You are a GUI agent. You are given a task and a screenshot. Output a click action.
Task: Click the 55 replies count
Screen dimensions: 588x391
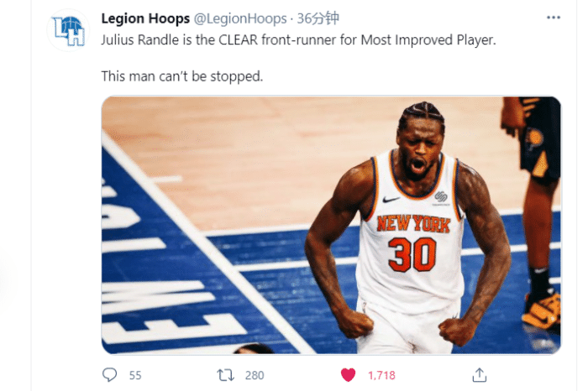click(x=135, y=375)
